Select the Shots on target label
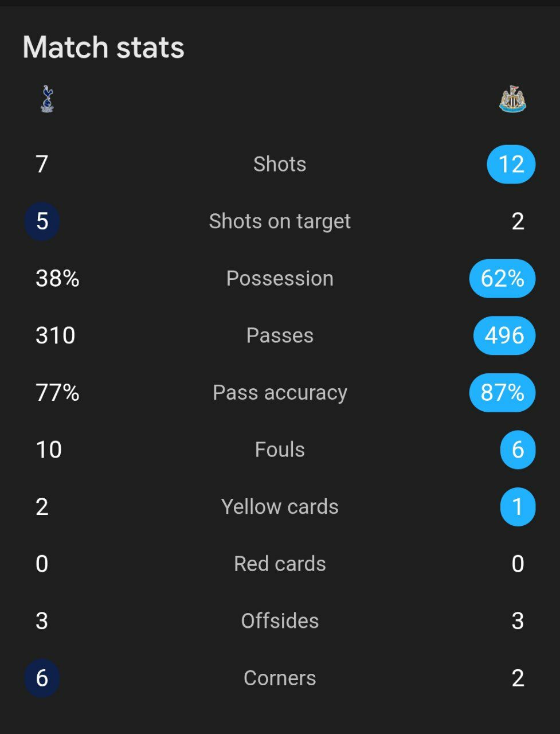 (x=280, y=221)
